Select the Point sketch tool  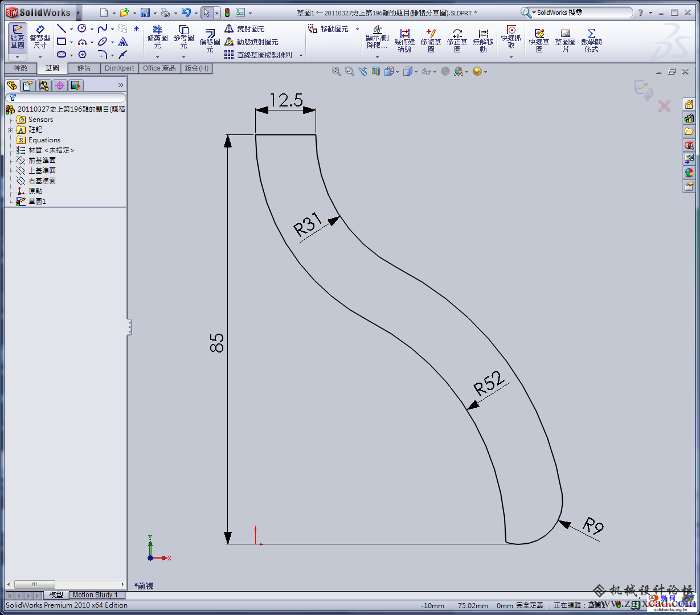tap(136, 28)
